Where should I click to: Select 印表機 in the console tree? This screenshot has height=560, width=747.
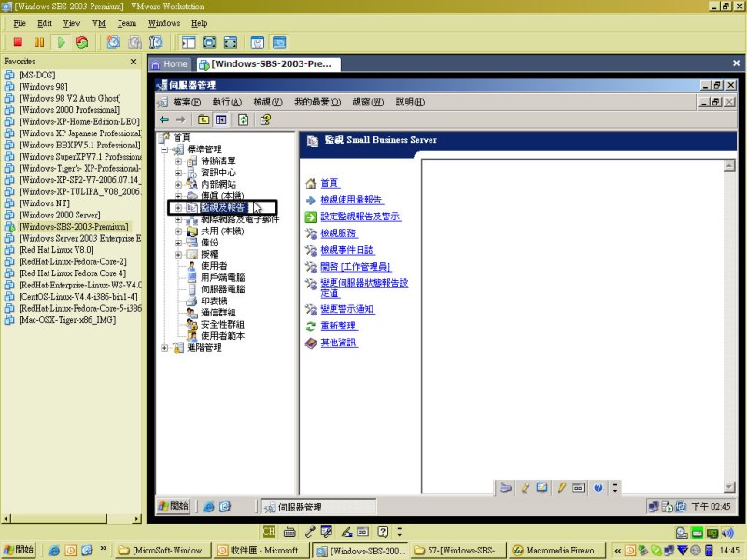point(214,301)
